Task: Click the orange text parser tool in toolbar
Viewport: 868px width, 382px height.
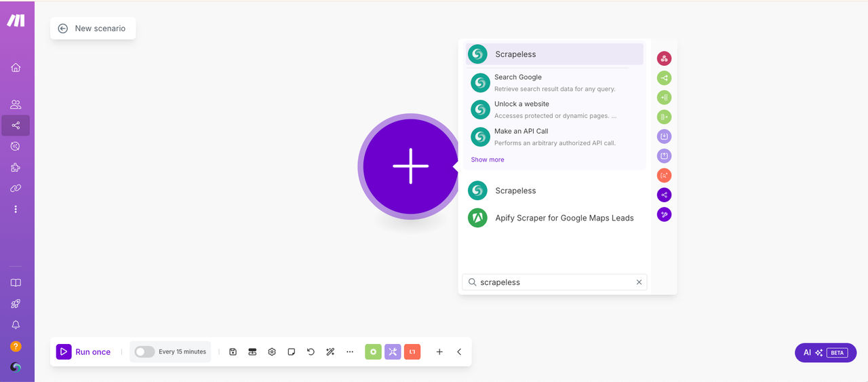Action: pos(412,351)
